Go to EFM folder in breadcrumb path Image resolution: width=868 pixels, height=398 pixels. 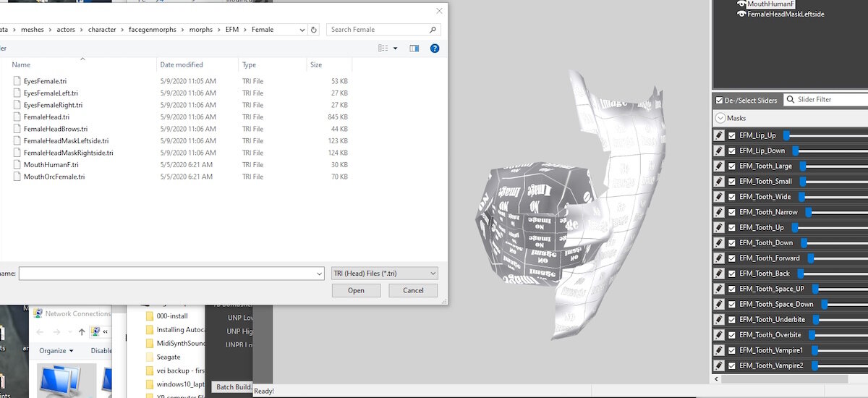click(232, 30)
